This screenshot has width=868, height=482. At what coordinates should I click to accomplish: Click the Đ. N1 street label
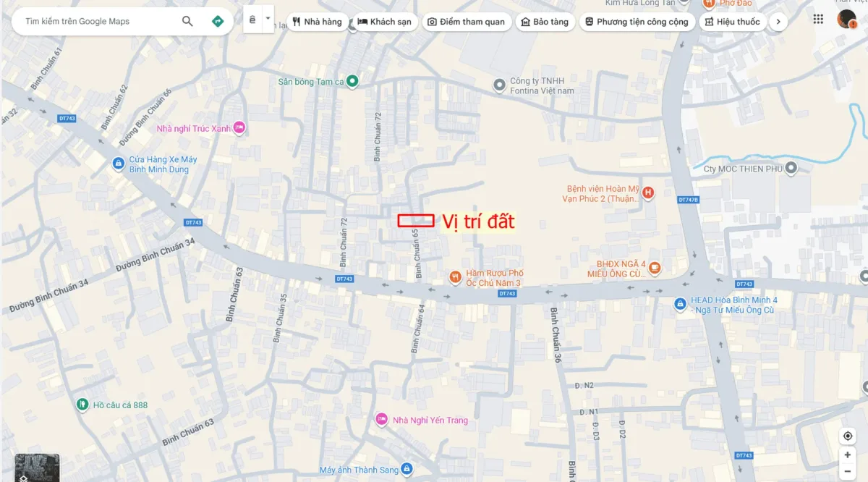pos(589,412)
